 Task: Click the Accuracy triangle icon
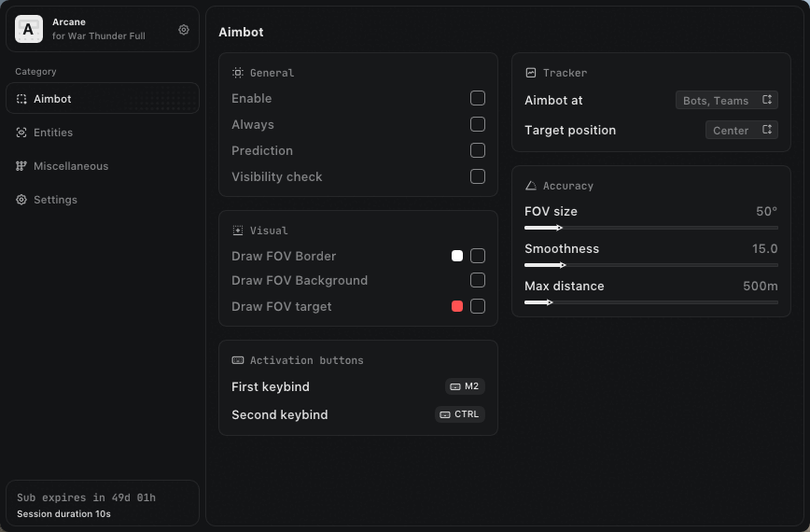(531, 186)
